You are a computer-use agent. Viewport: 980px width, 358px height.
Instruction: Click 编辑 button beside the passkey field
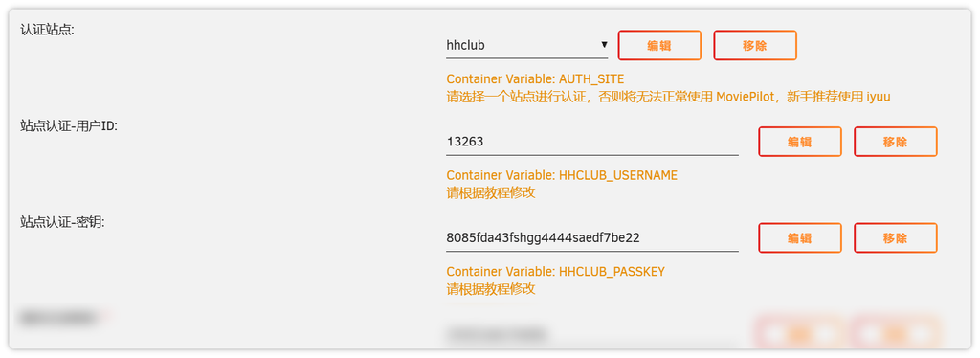point(800,238)
